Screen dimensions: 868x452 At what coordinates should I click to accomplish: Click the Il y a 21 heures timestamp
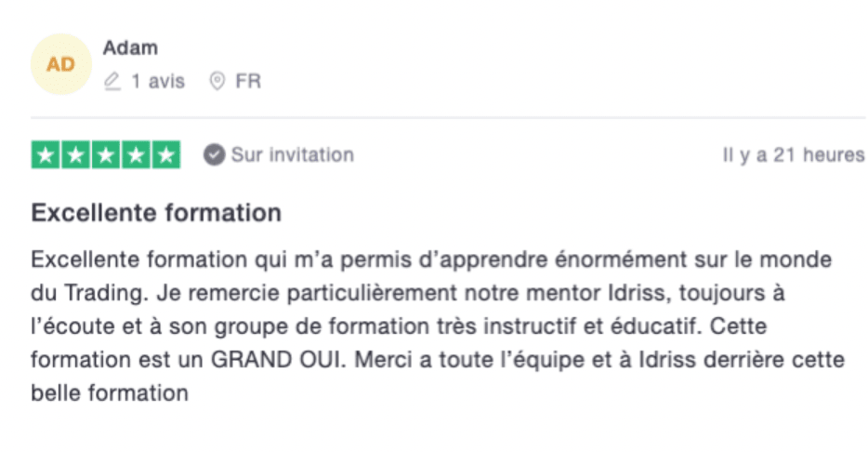794,155
